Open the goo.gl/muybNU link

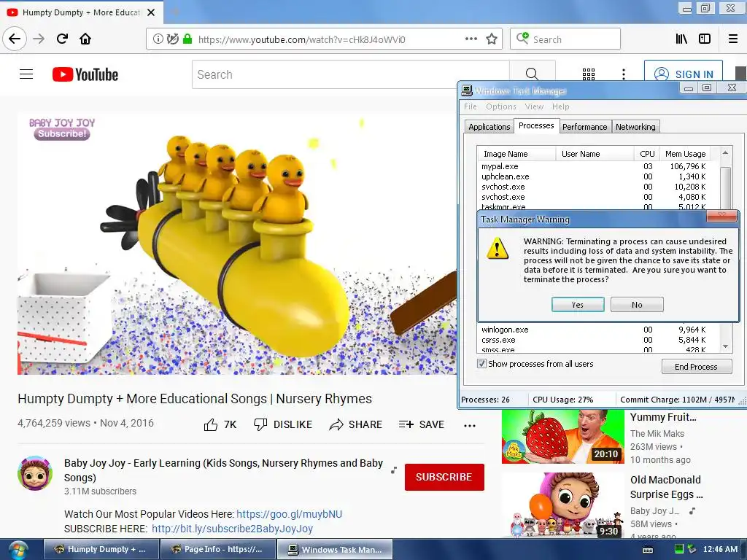[289, 514]
